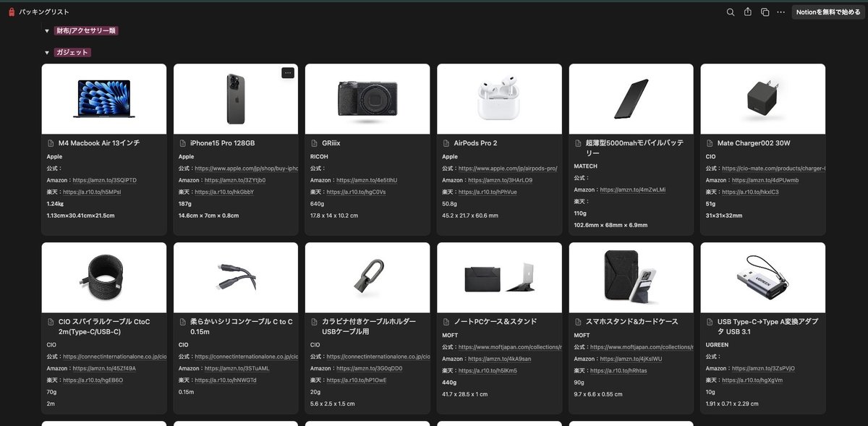Open the M4 Macbook Air laptop thumbnail
Image resolution: width=868 pixels, height=426 pixels.
coord(104,99)
